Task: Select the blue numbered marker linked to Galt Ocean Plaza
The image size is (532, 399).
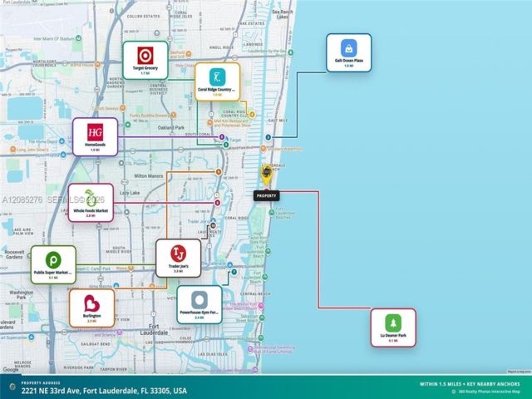Action: (x=268, y=137)
